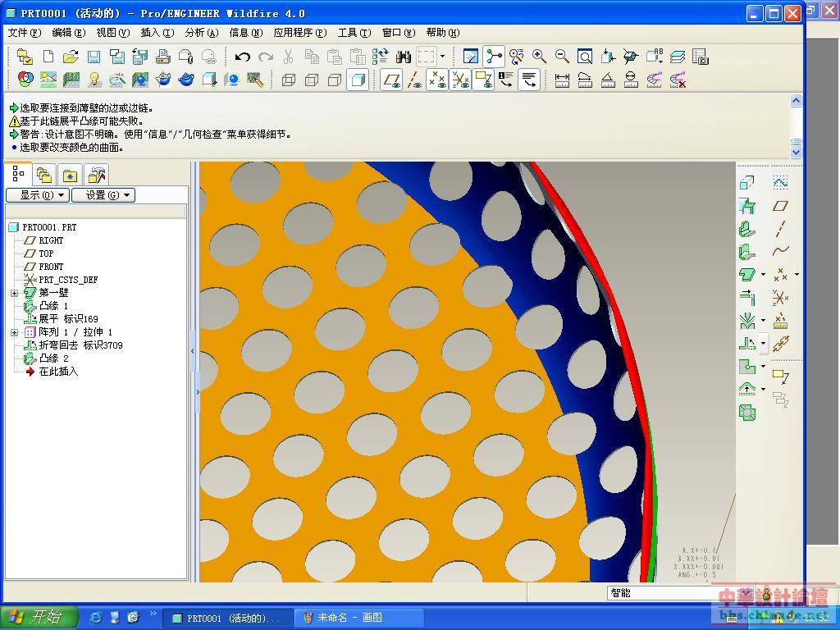The image size is (840, 630).
Task: Refit the model to the screen
Action: tap(585, 57)
